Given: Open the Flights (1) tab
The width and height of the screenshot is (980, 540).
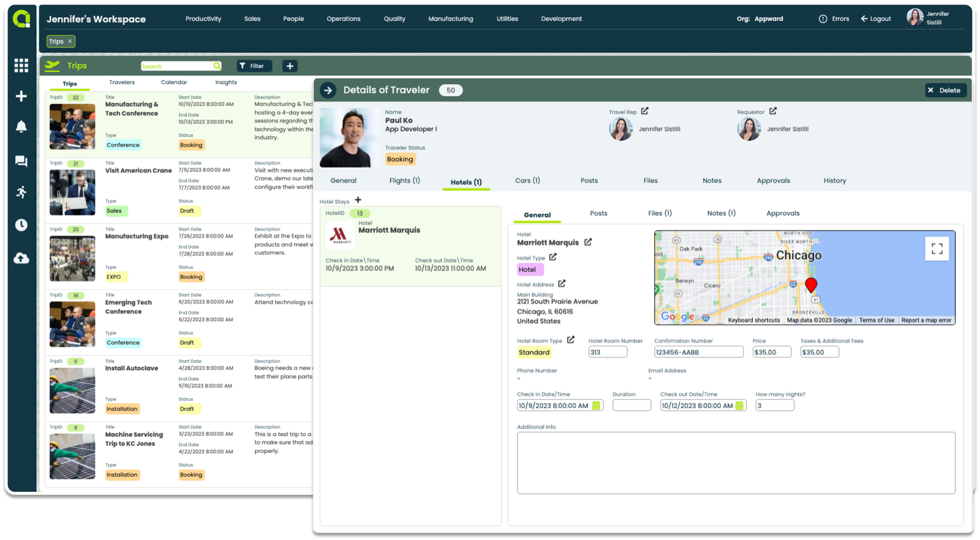Looking at the screenshot, I should point(405,180).
